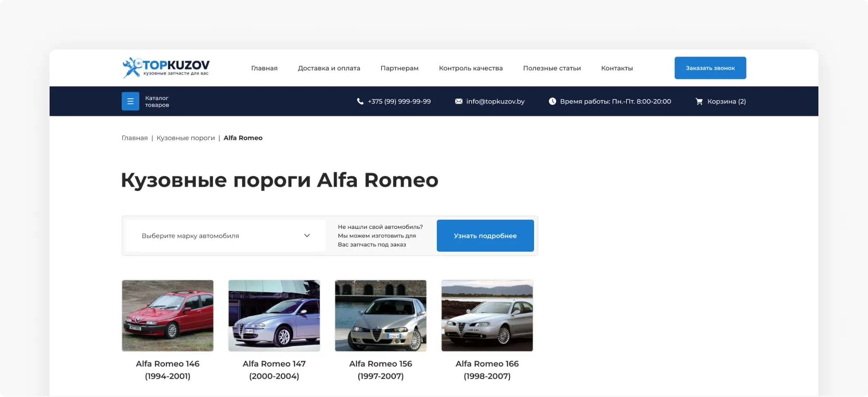
Task: Click the phone handset icon
Action: (x=360, y=101)
